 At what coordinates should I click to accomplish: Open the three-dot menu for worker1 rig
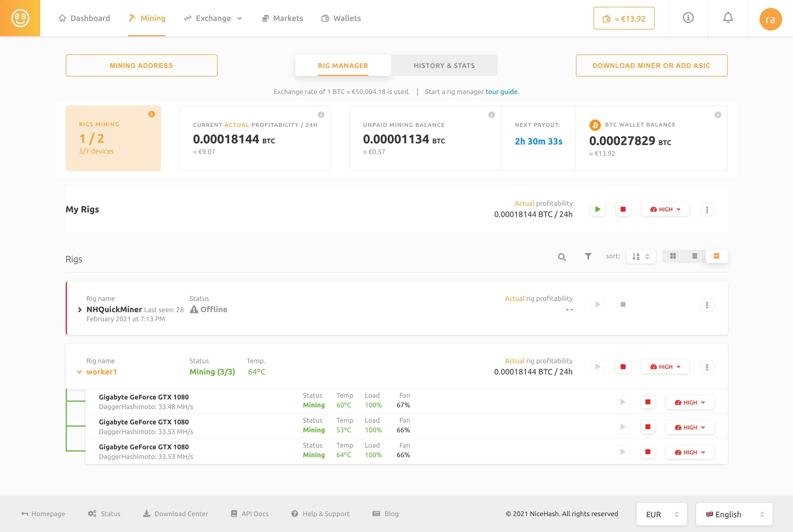[x=707, y=367]
